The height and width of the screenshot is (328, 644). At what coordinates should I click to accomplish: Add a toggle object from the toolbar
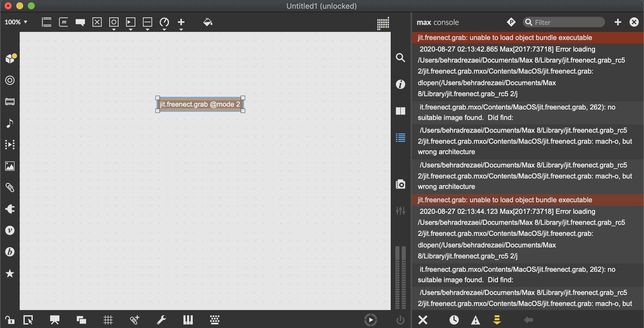(x=97, y=22)
